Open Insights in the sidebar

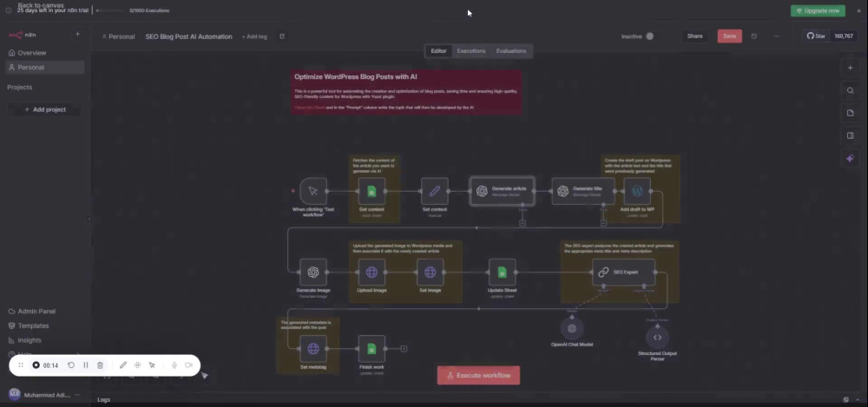pyautogui.click(x=45, y=340)
